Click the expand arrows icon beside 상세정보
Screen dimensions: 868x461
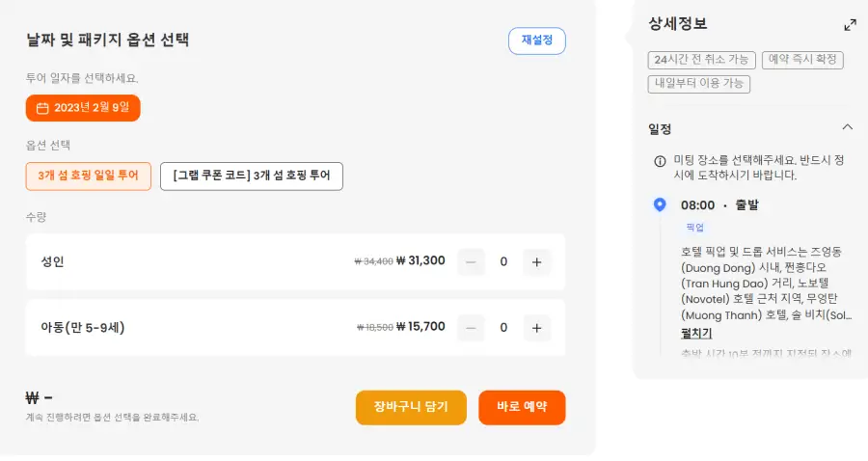pos(850,25)
